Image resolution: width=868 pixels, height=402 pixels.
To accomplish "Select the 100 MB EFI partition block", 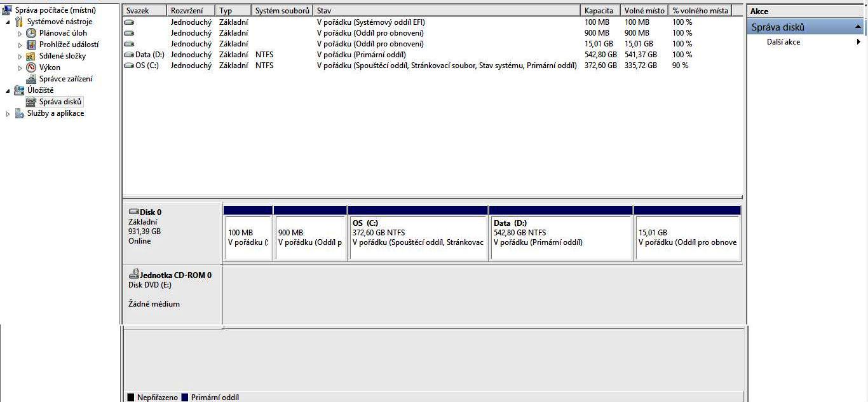I will click(x=248, y=233).
